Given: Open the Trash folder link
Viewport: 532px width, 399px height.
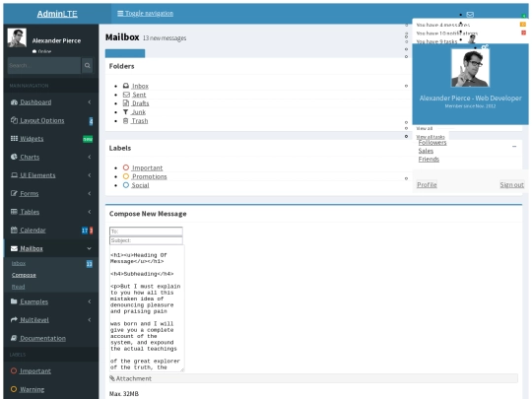Looking at the screenshot, I should click(x=140, y=121).
